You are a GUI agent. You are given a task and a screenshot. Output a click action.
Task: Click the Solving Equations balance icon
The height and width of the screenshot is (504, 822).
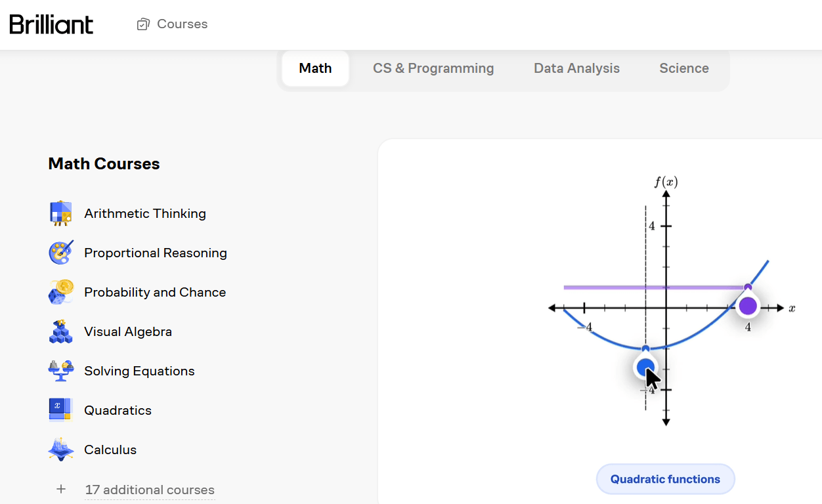point(61,371)
